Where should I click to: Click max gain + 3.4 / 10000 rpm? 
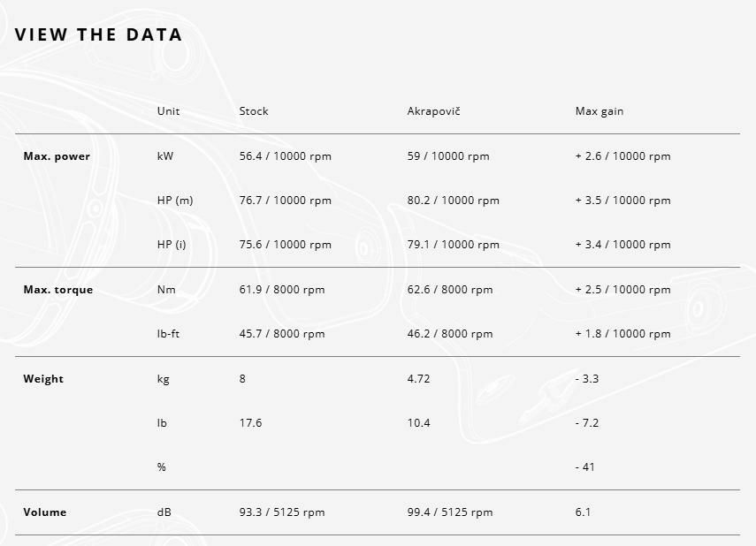pos(622,245)
